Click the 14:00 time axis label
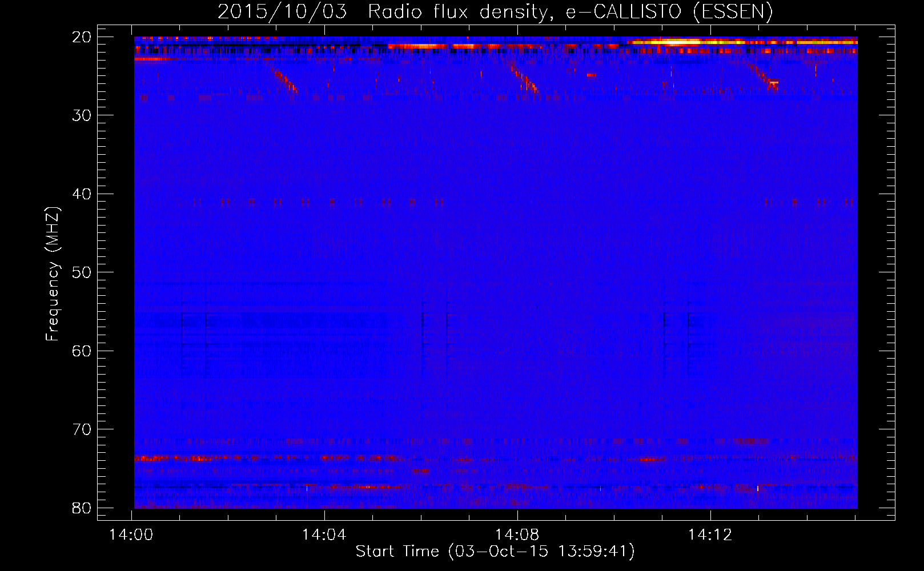 point(131,534)
